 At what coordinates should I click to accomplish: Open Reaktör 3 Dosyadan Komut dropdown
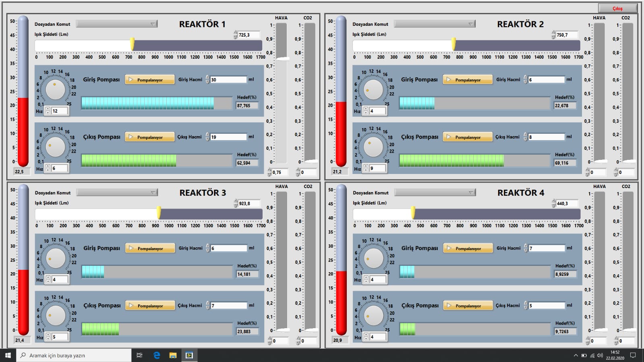[117, 193]
